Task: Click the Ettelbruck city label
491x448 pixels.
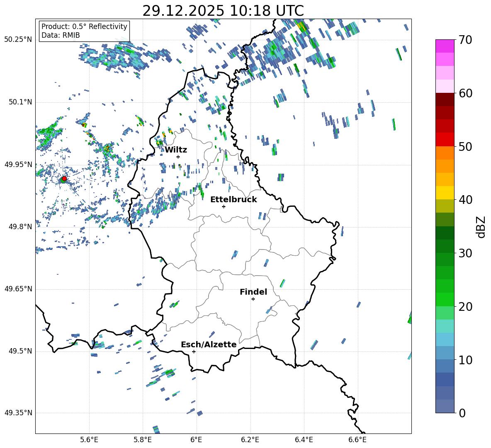Action: [233, 200]
